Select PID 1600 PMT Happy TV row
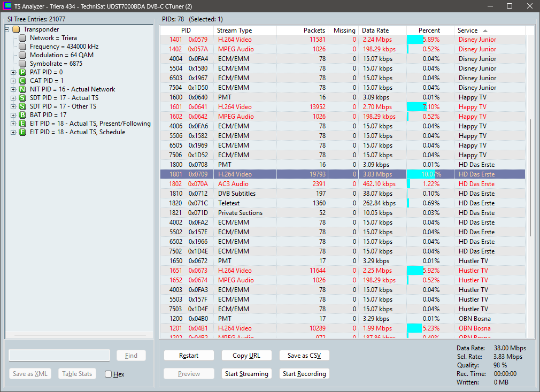 (342, 97)
